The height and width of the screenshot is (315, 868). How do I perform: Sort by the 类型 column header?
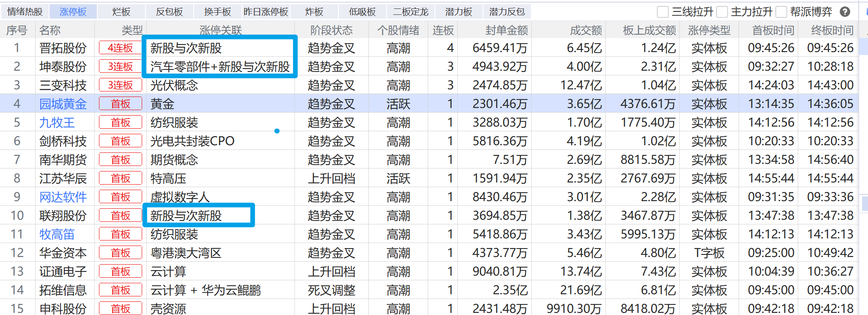click(x=132, y=30)
